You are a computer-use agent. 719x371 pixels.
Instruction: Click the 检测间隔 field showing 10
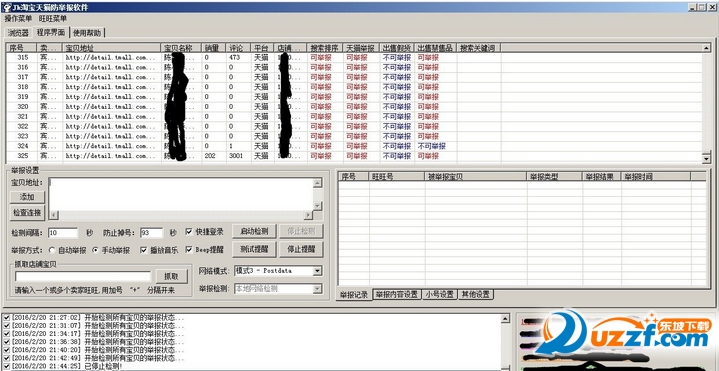tap(63, 233)
